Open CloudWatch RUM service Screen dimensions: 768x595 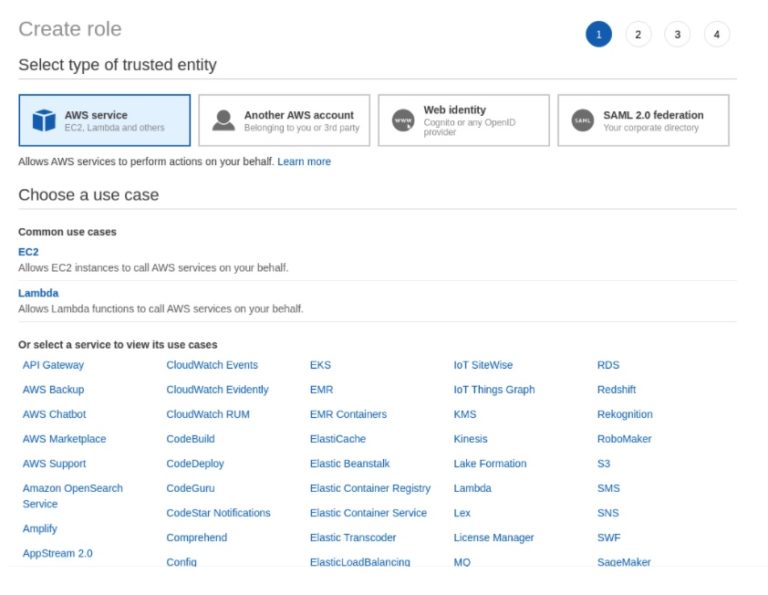click(x=208, y=414)
